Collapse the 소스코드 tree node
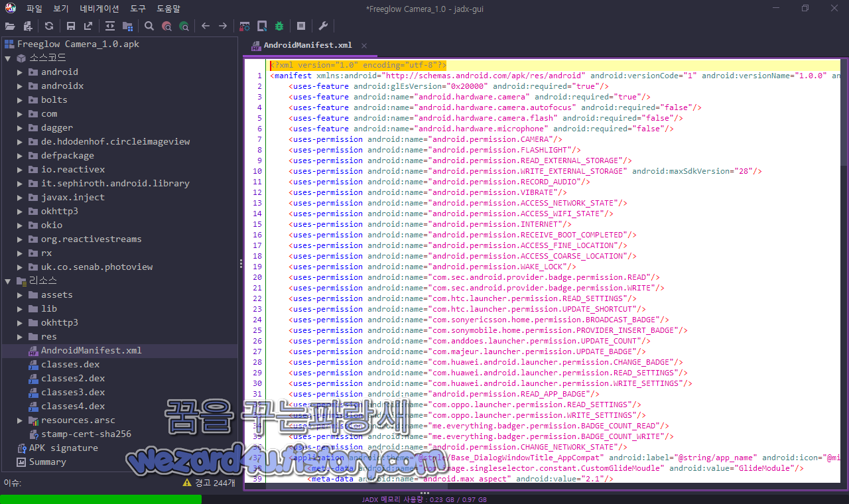Image resolution: width=849 pixels, height=504 pixels. tap(8, 58)
